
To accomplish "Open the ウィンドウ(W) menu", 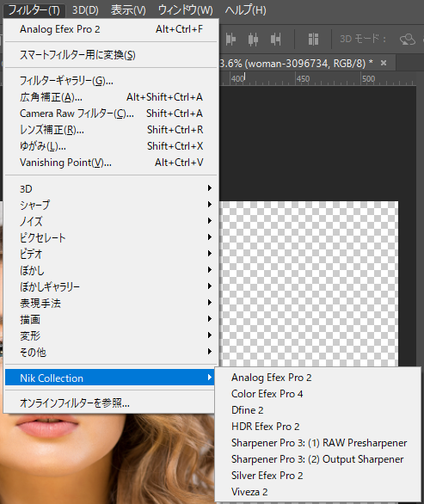I will point(186,10).
